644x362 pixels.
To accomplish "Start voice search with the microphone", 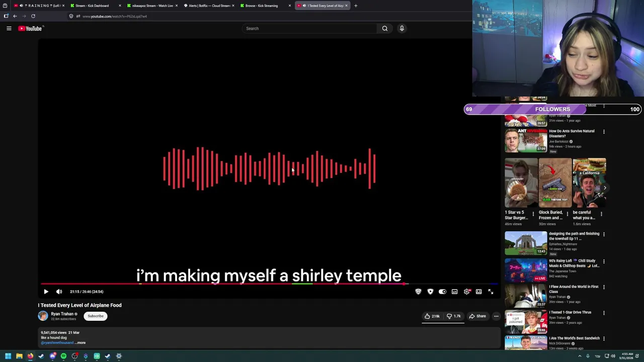I will (x=401, y=29).
